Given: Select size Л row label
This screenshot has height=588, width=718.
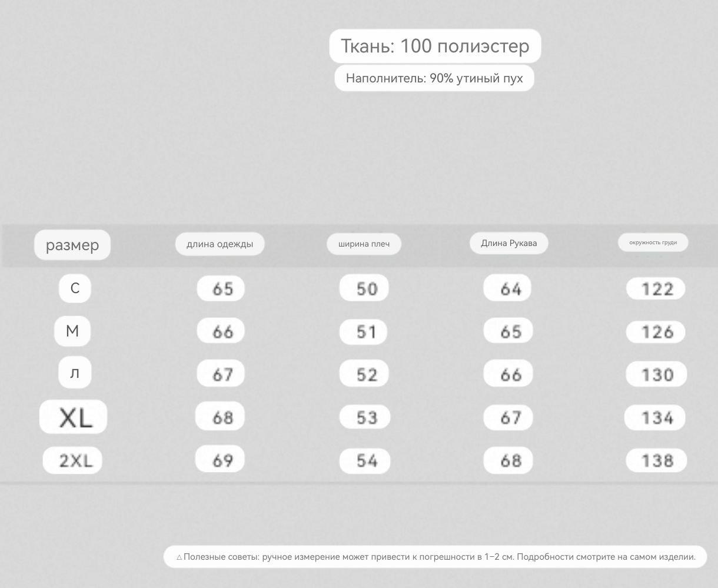Looking at the screenshot, I should pyautogui.click(x=75, y=373).
